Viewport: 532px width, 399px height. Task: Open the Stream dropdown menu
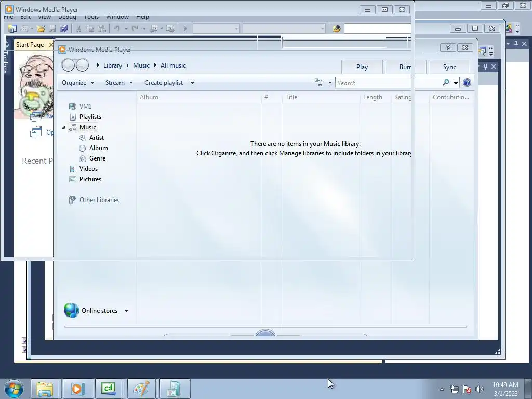pos(119,83)
